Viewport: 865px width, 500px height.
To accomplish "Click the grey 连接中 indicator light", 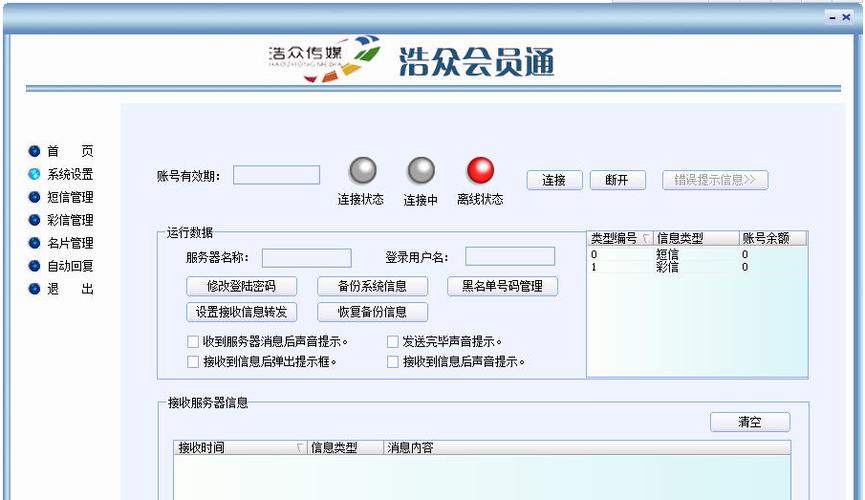I will pyautogui.click(x=421, y=171).
